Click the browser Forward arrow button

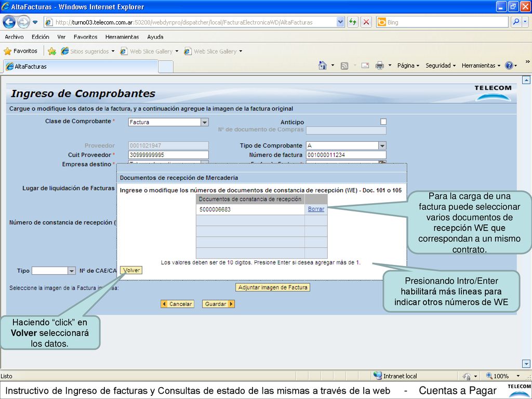(x=23, y=22)
